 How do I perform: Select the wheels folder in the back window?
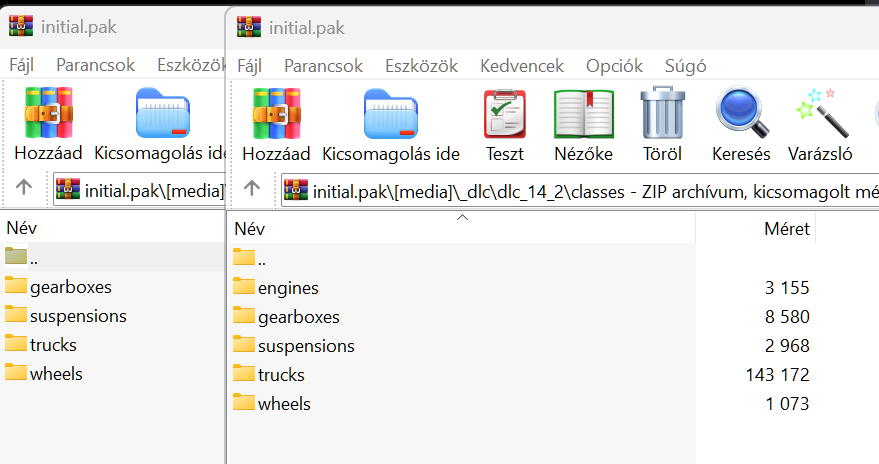pos(56,374)
